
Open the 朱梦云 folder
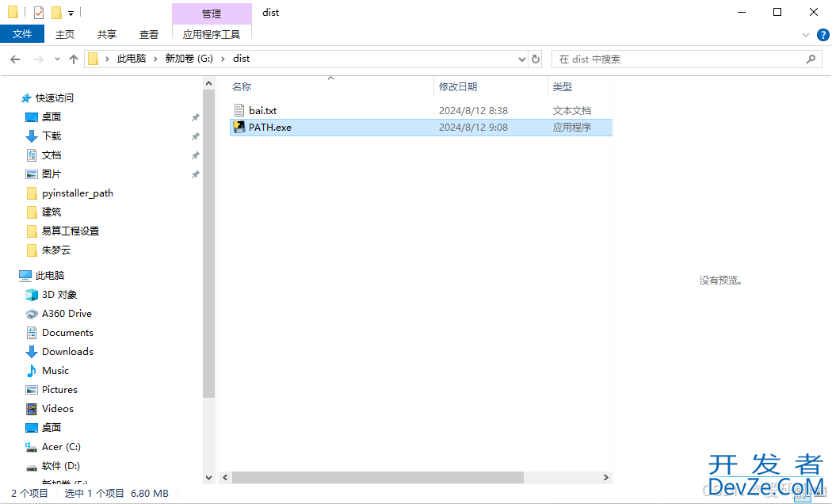56,250
